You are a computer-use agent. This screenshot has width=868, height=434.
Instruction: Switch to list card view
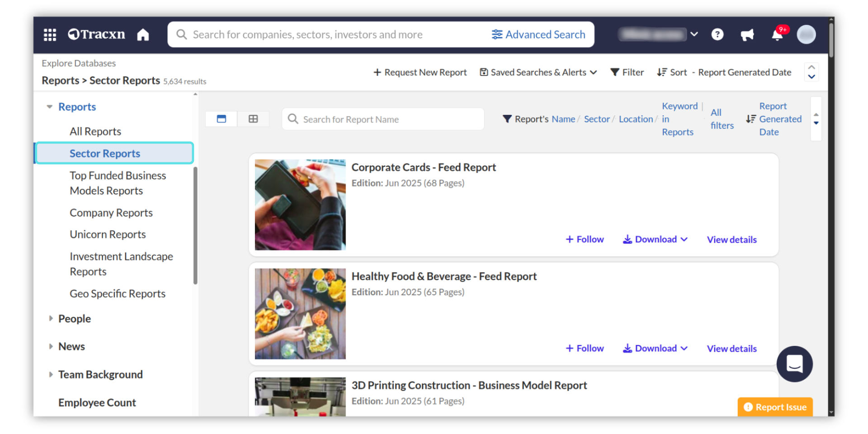point(222,119)
